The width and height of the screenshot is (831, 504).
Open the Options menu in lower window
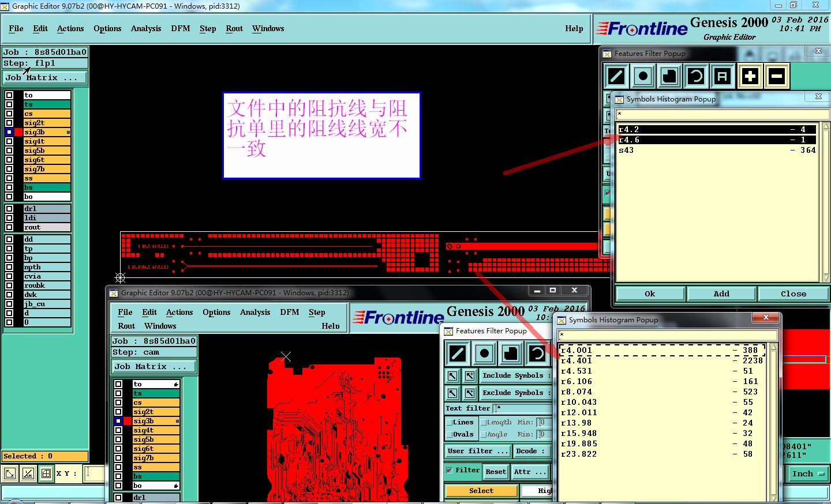coord(216,312)
